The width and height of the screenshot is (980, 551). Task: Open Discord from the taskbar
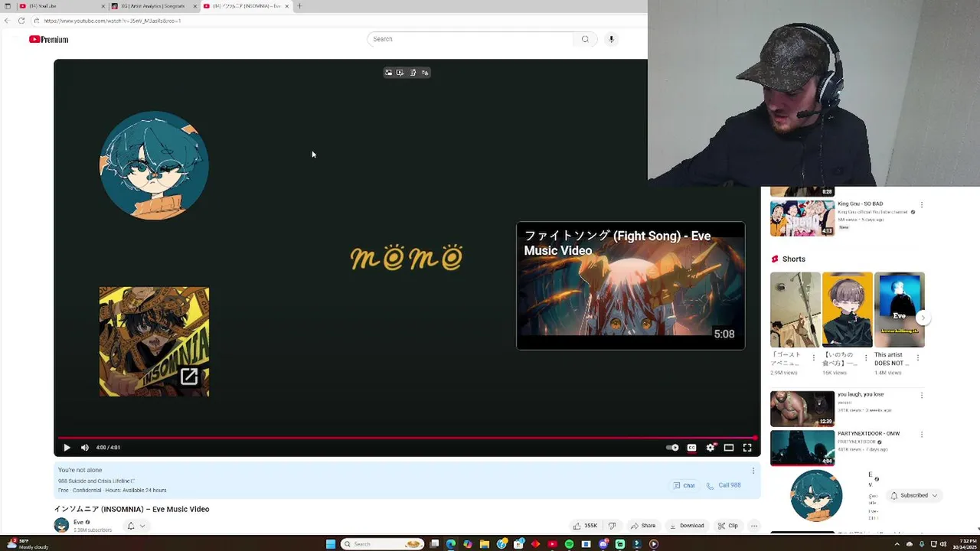[603, 544]
